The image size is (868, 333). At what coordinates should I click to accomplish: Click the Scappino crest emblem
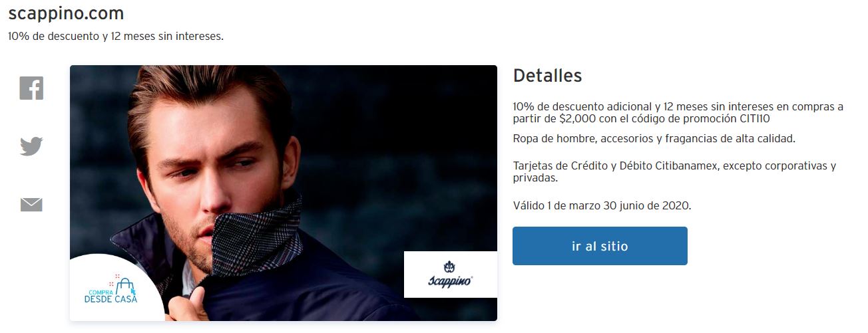coord(451,267)
